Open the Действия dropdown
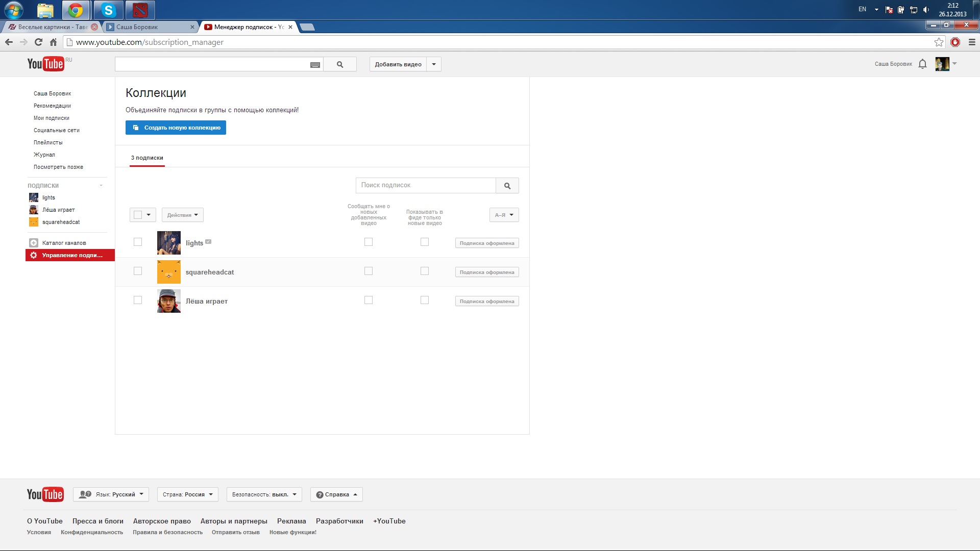This screenshot has width=980, height=551. 182,215
